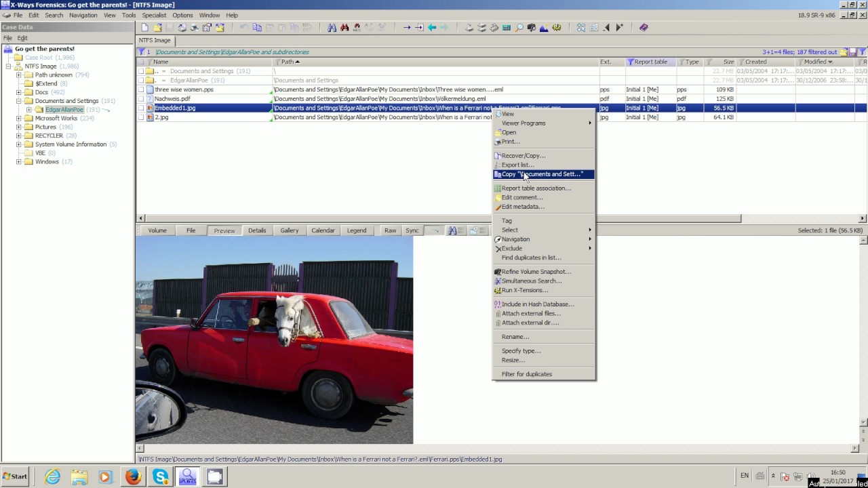Tick checkbox for Documents and Settings parent row
Image resolution: width=868 pixels, height=488 pixels.
141,71
